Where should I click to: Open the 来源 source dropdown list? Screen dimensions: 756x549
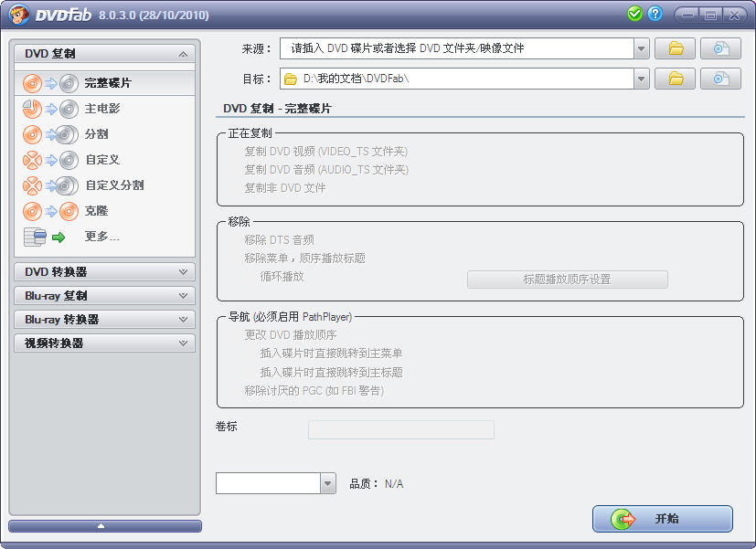click(x=641, y=48)
